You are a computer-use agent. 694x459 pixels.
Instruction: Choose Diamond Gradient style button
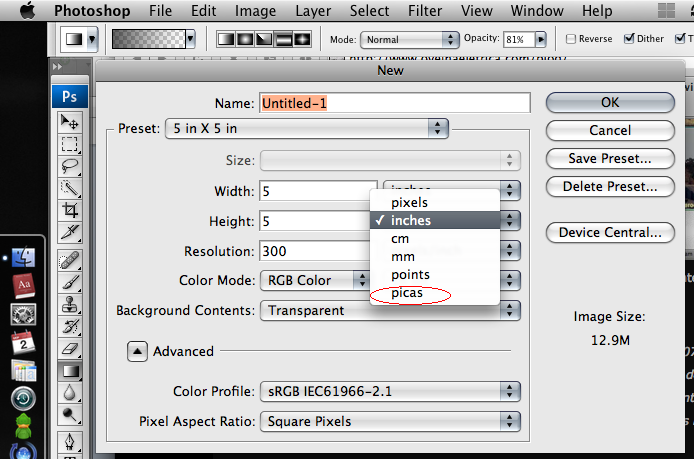[302, 39]
